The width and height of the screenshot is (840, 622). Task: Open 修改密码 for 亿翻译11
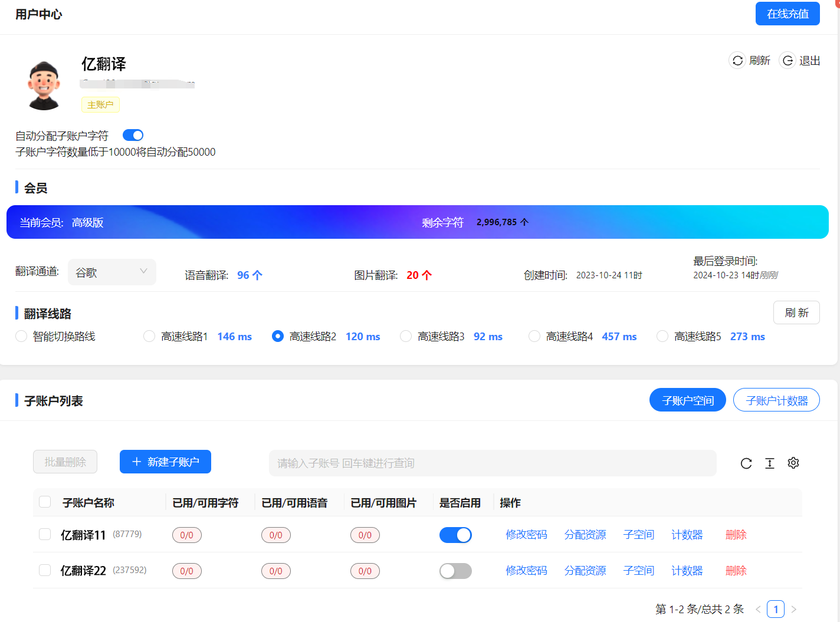[x=526, y=535]
